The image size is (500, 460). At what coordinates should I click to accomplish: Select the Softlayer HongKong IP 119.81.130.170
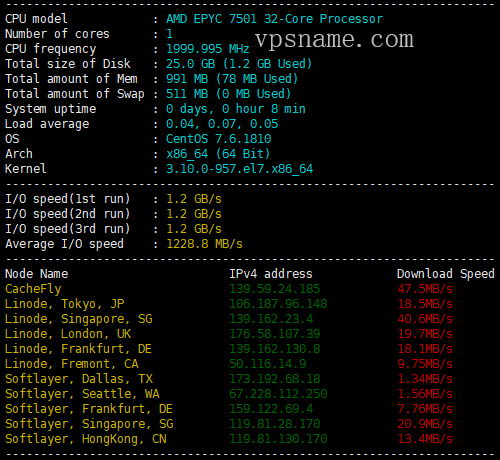tap(278, 439)
